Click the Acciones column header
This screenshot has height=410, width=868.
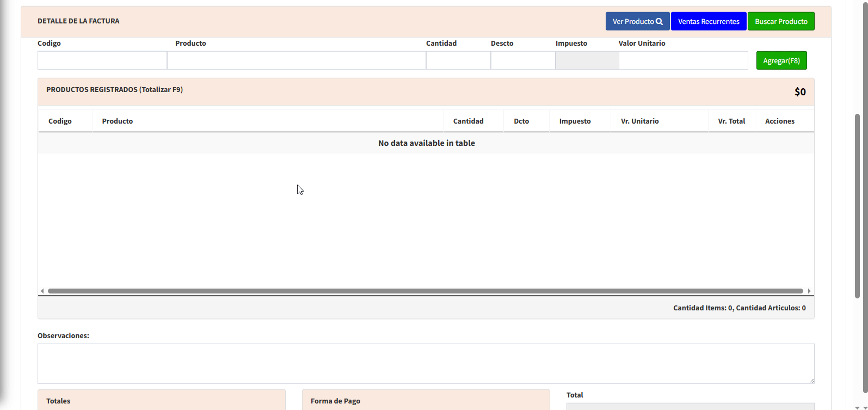(779, 121)
